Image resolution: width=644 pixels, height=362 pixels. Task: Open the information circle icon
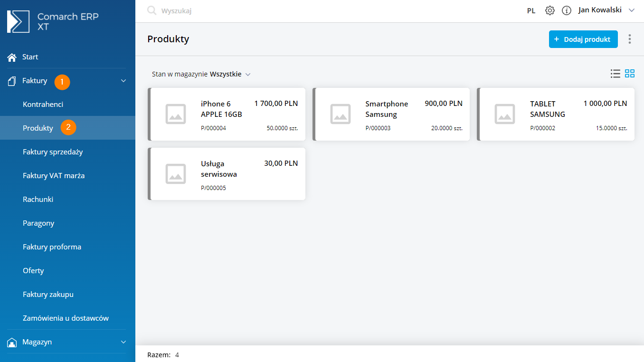pyautogui.click(x=566, y=10)
